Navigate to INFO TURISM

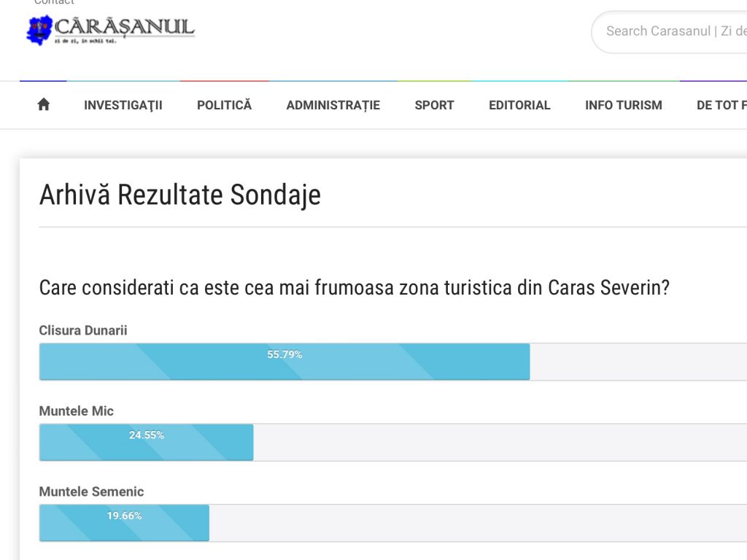click(x=623, y=105)
